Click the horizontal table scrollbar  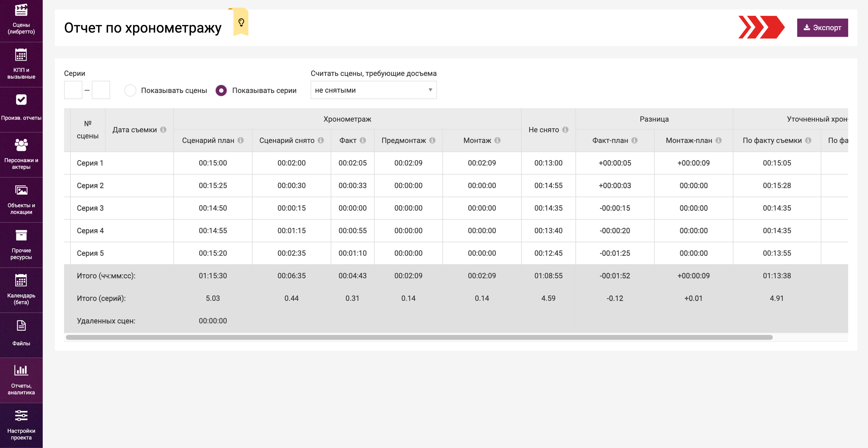419,337
